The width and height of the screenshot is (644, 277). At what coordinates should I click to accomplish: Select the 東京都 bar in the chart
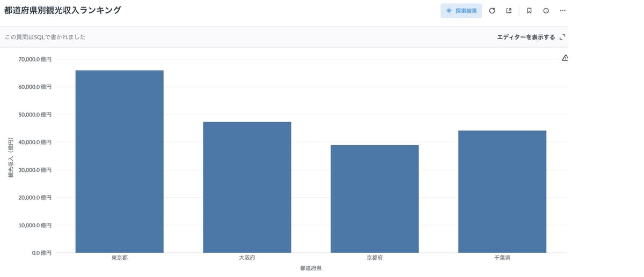pos(119,161)
